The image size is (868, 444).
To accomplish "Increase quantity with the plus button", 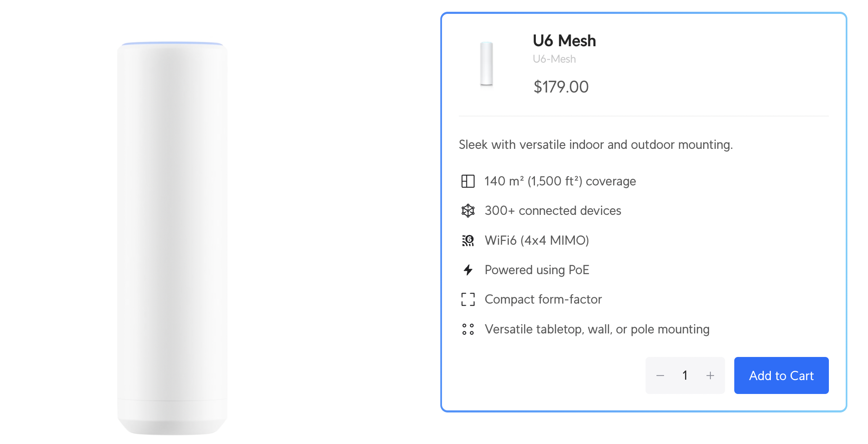I will 710,375.
